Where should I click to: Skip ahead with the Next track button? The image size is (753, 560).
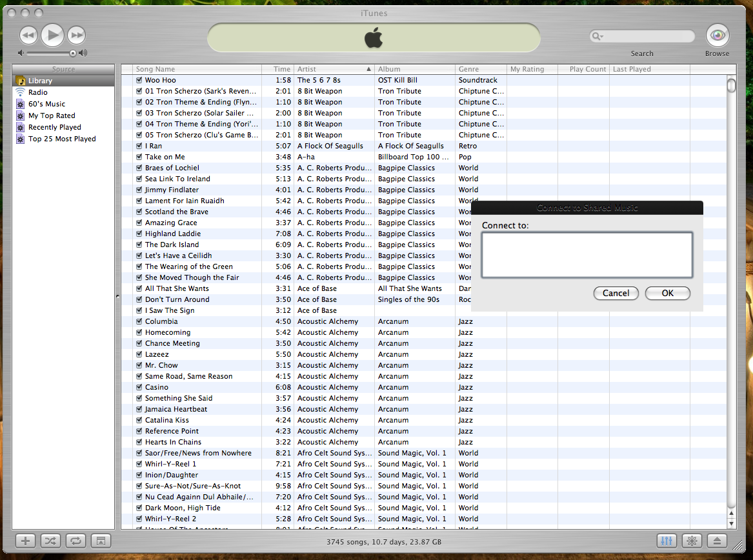click(76, 35)
